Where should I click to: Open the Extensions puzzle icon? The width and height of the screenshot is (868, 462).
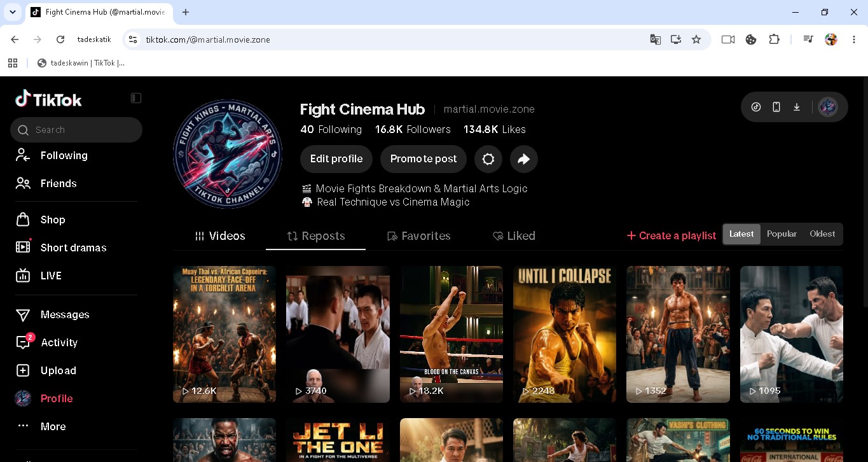pyautogui.click(x=774, y=39)
